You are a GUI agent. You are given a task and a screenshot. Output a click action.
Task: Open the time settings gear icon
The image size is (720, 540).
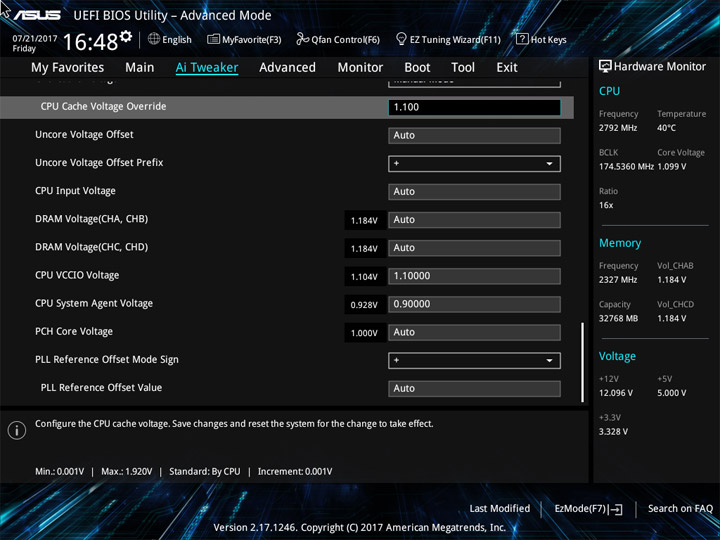pyautogui.click(x=126, y=36)
